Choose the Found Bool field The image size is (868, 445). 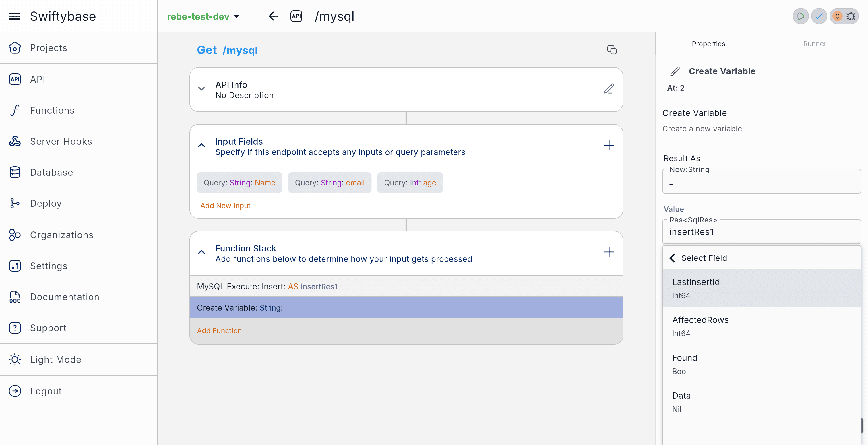(x=762, y=364)
